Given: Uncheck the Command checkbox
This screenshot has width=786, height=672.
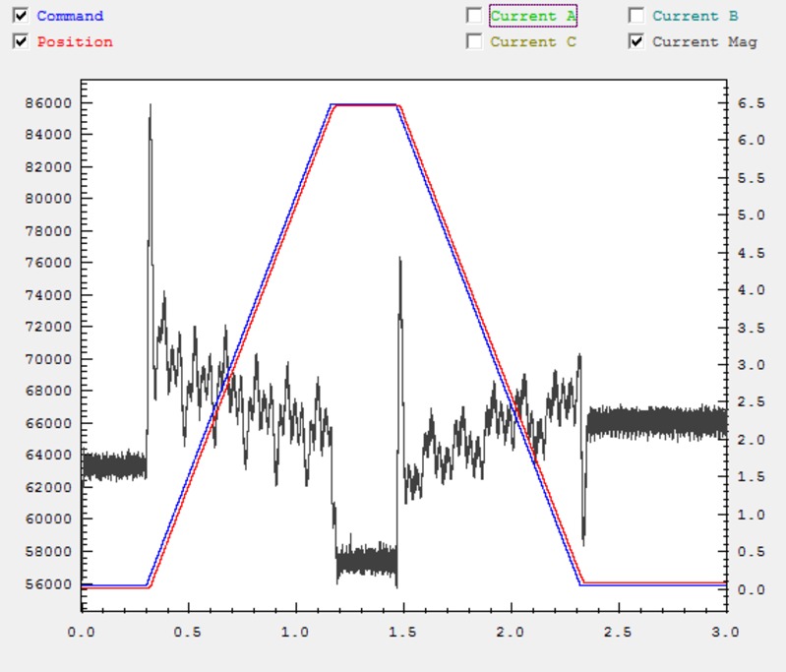Looking at the screenshot, I should 21,16.
